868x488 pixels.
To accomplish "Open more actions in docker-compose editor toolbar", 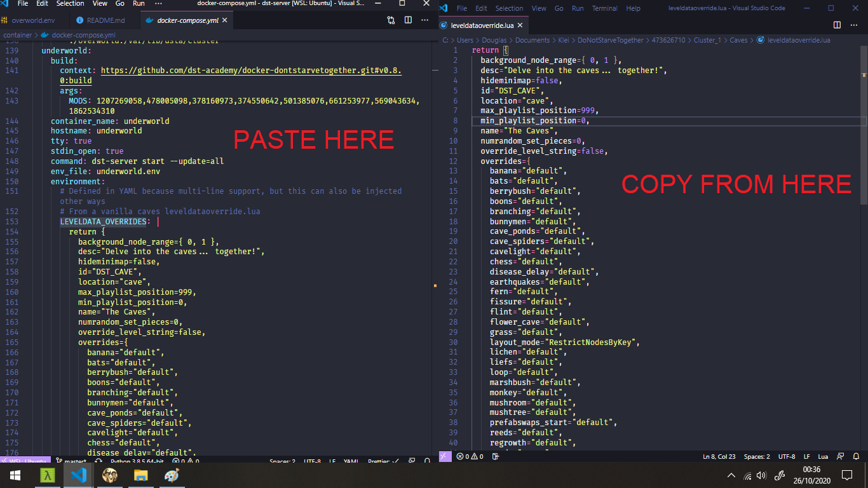I will 424,20.
